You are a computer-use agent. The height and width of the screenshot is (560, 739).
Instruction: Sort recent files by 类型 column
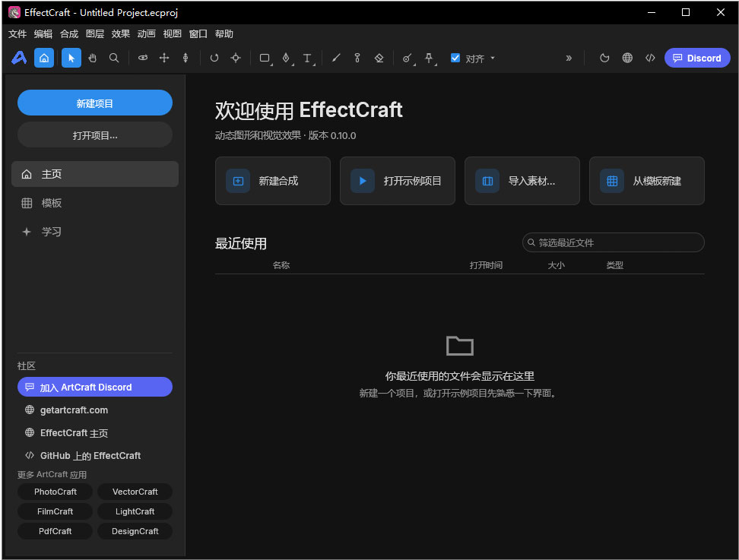614,266
